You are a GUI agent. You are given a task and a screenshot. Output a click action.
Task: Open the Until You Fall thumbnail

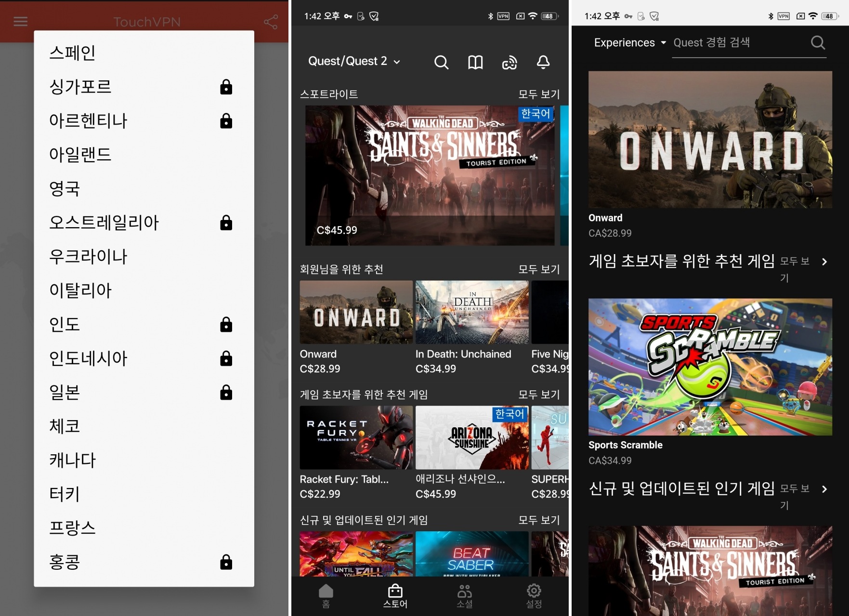point(356,554)
